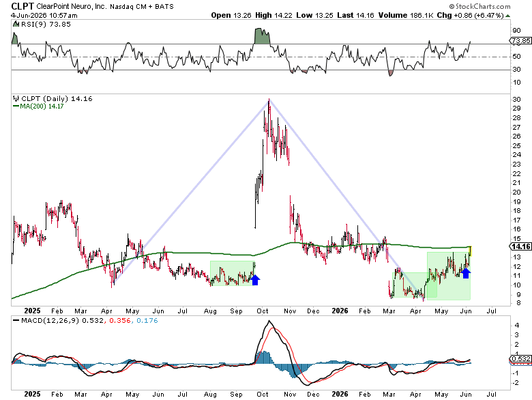Click the 17 label on the price axis
Screen dimensions: 532x400
coord(516,220)
